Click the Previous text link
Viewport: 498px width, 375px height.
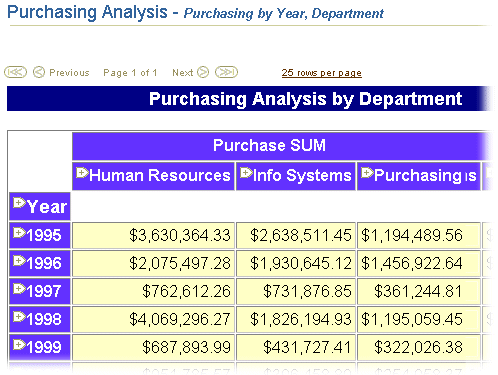click(69, 72)
